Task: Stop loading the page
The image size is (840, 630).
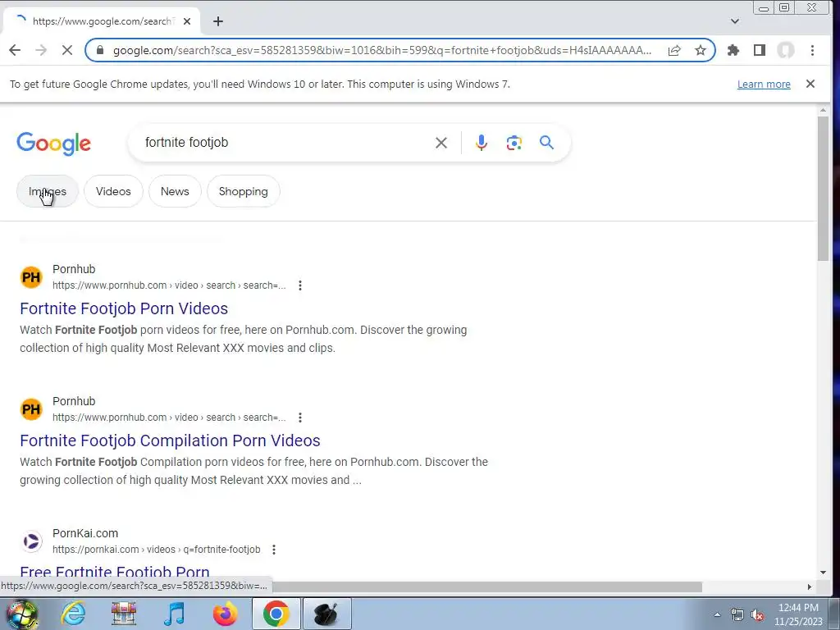Action: tap(67, 50)
